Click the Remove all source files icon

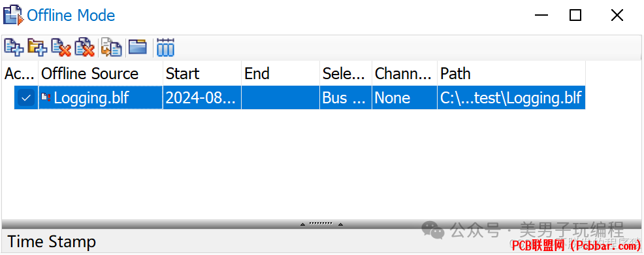tap(85, 47)
